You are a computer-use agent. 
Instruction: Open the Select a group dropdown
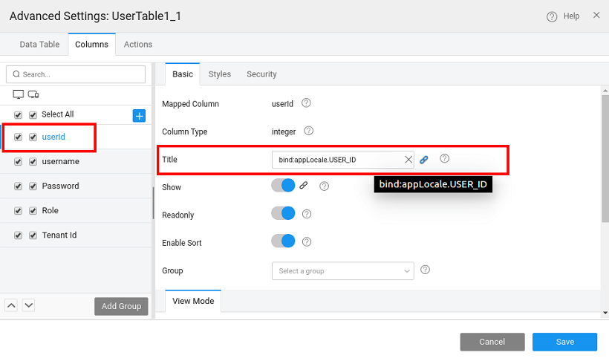click(x=342, y=271)
